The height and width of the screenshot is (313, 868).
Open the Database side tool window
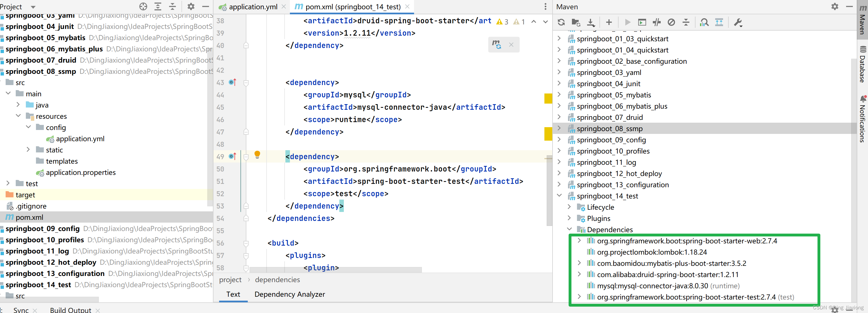(863, 64)
